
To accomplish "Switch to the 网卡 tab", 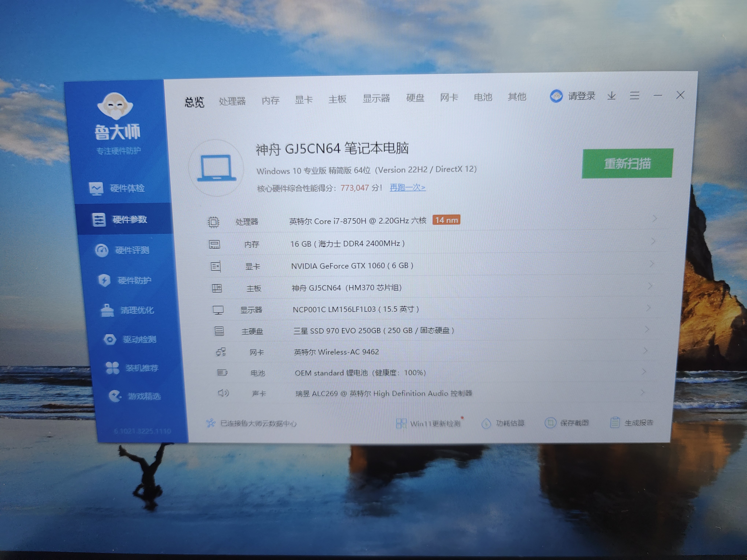I will click(x=449, y=97).
